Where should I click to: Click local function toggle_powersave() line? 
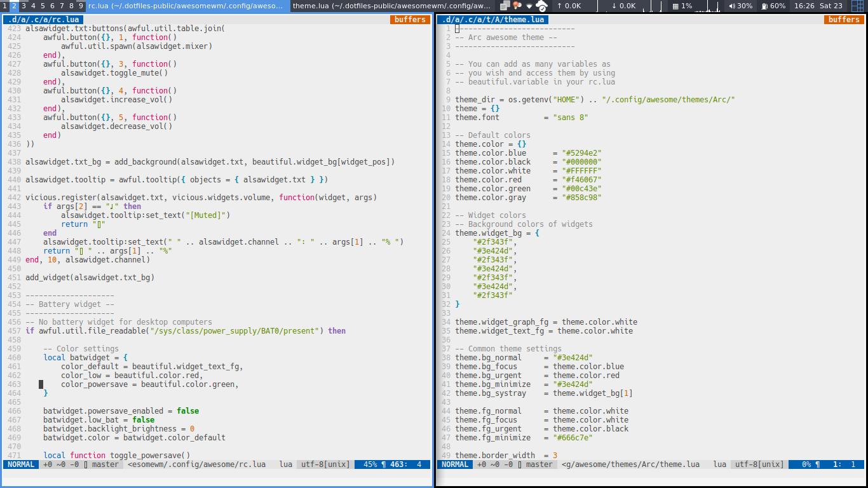click(117, 456)
